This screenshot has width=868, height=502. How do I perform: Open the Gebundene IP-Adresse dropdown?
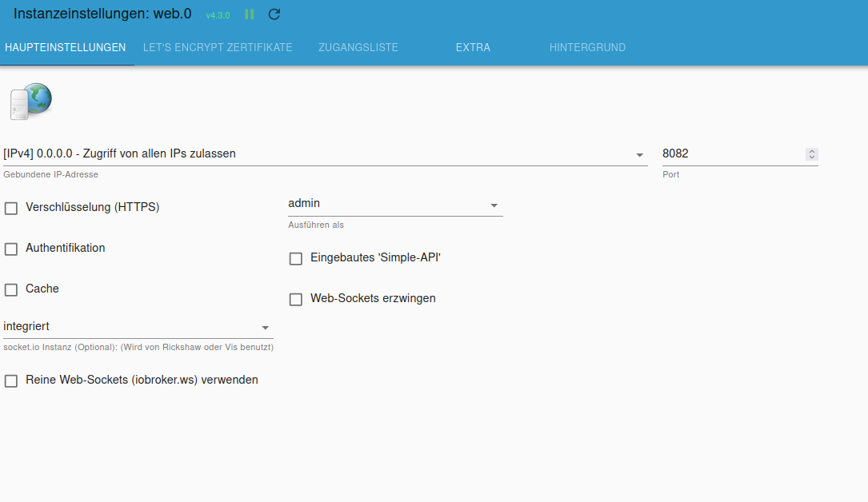[x=325, y=154]
